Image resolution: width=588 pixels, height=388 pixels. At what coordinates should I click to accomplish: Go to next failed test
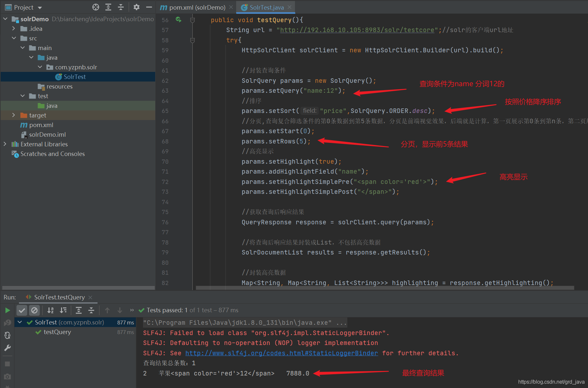tap(120, 310)
